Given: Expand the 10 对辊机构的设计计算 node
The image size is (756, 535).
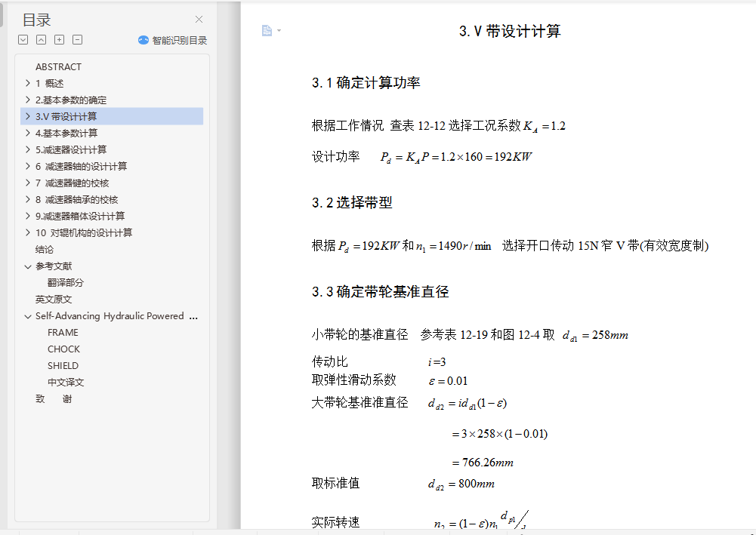Looking at the screenshot, I should click(x=28, y=232).
